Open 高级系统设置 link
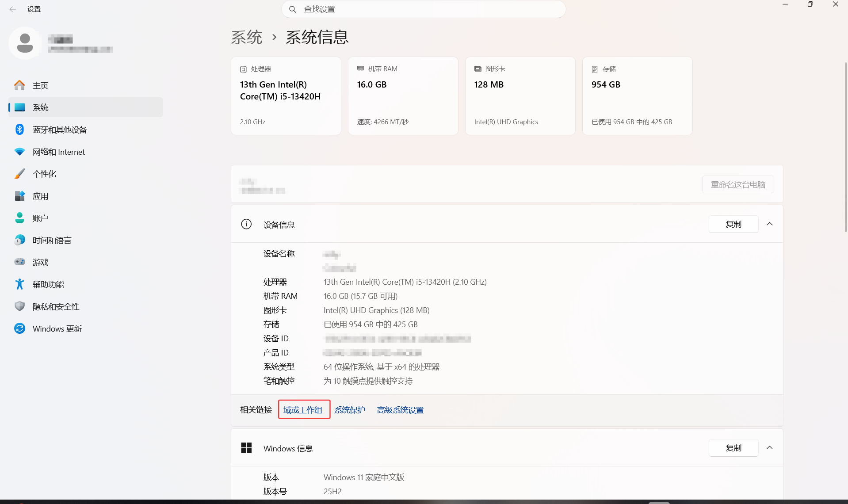Image resolution: width=848 pixels, height=504 pixels. pos(400,410)
